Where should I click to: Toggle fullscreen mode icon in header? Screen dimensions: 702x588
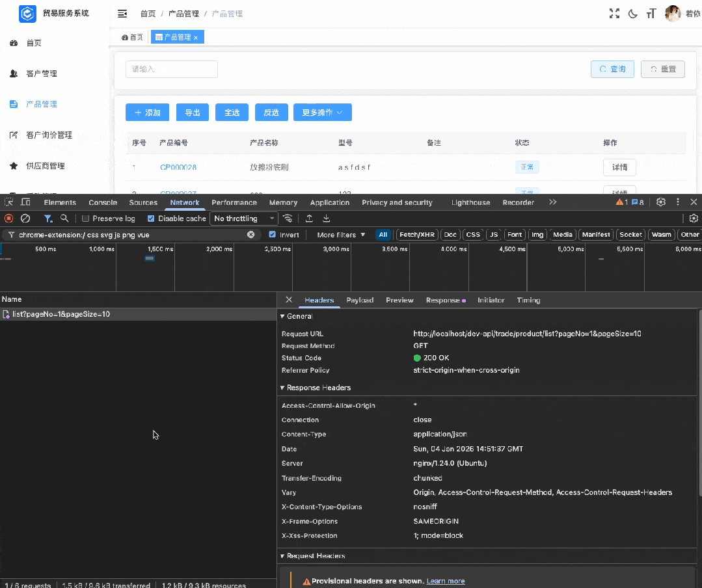(614, 14)
